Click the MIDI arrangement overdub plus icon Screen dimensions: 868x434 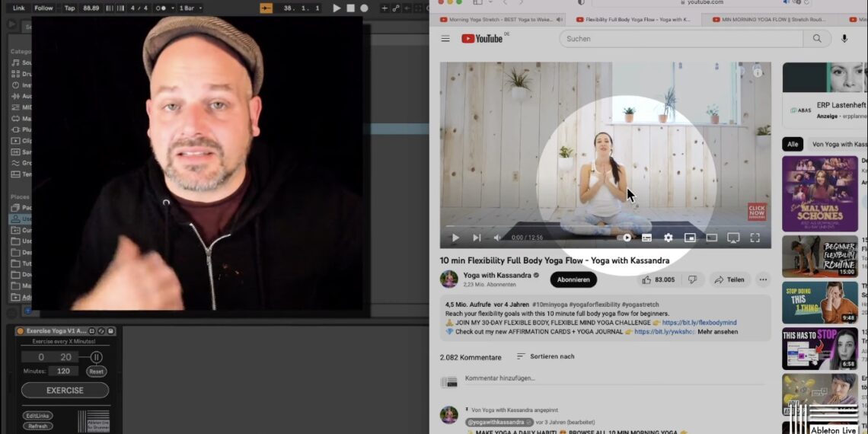[x=385, y=8]
